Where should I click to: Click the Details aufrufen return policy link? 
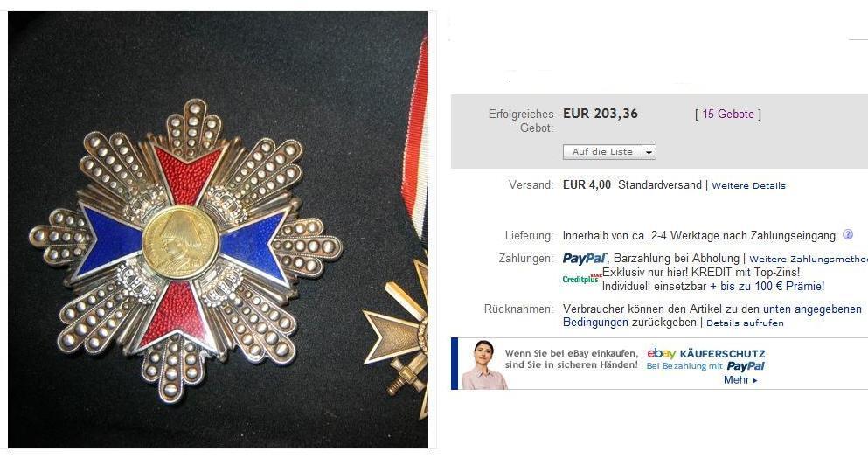pyautogui.click(x=745, y=323)
